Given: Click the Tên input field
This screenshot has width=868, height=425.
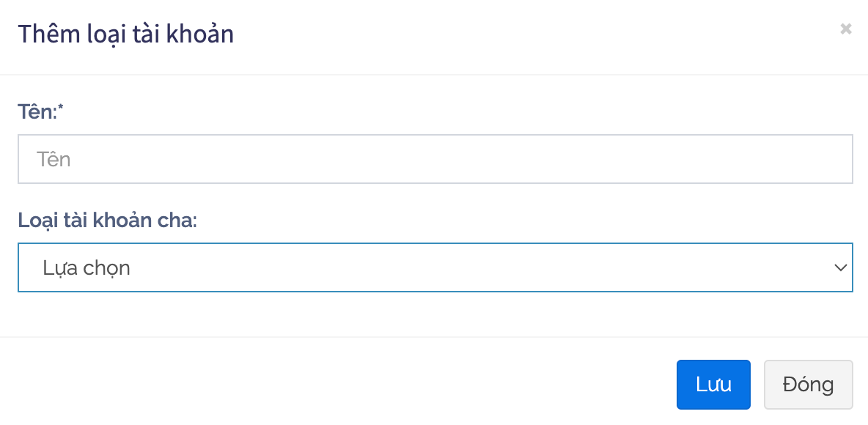Looking at the screenshot, I should point(435,159).
